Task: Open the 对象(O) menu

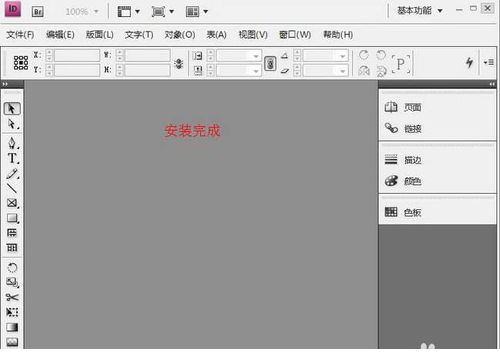Action: click(x=180, y=34)
